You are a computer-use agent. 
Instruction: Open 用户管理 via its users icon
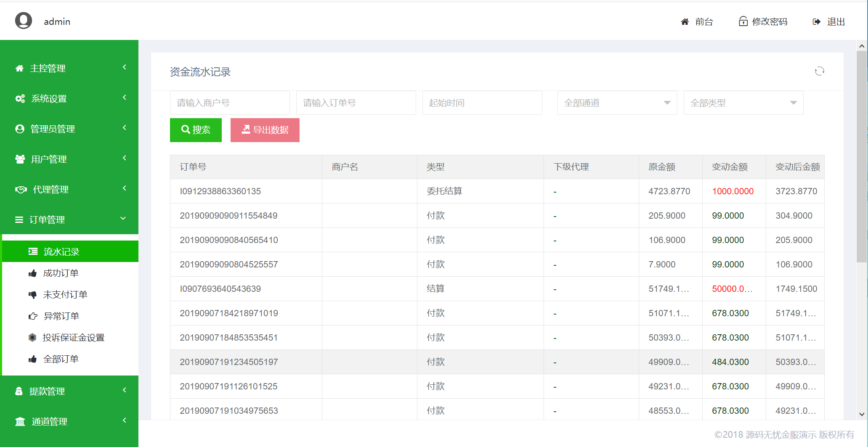tap(19, 159)
